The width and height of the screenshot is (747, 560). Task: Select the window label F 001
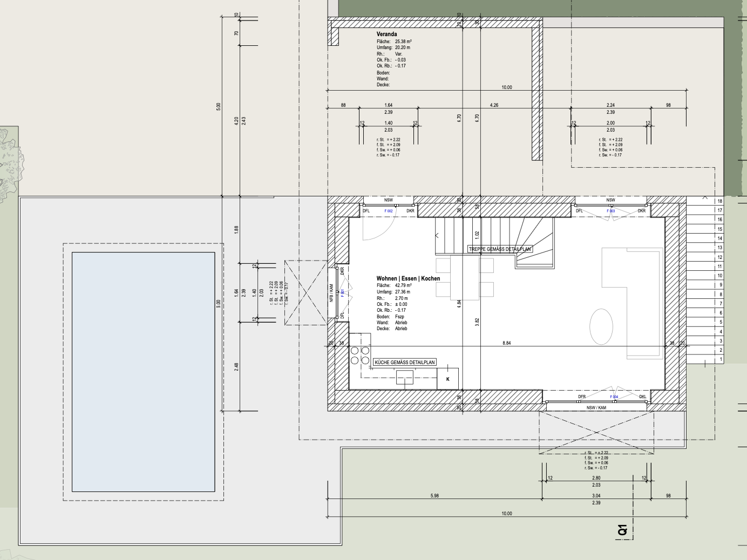342,292
